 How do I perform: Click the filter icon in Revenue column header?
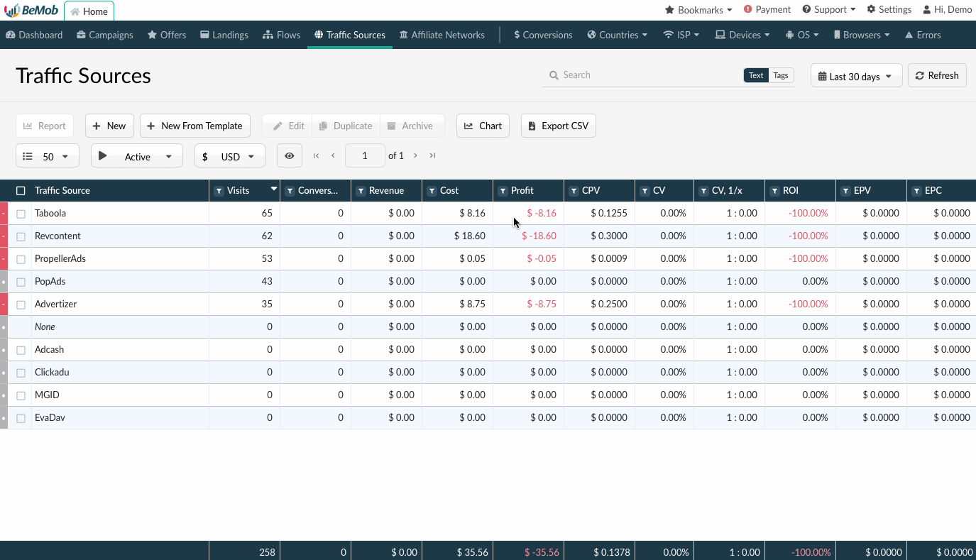click(361, 191)
